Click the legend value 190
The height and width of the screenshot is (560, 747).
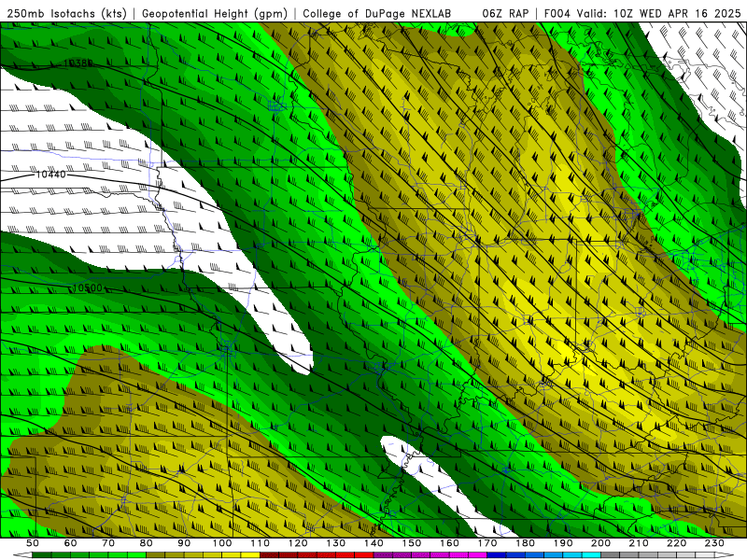point(563,543)
